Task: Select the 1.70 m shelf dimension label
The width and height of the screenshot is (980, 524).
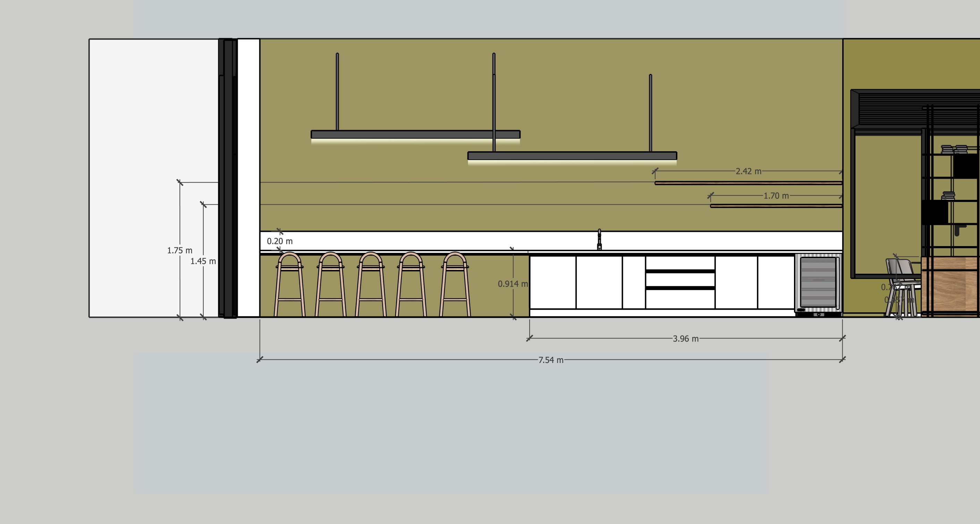Action: 776,196
